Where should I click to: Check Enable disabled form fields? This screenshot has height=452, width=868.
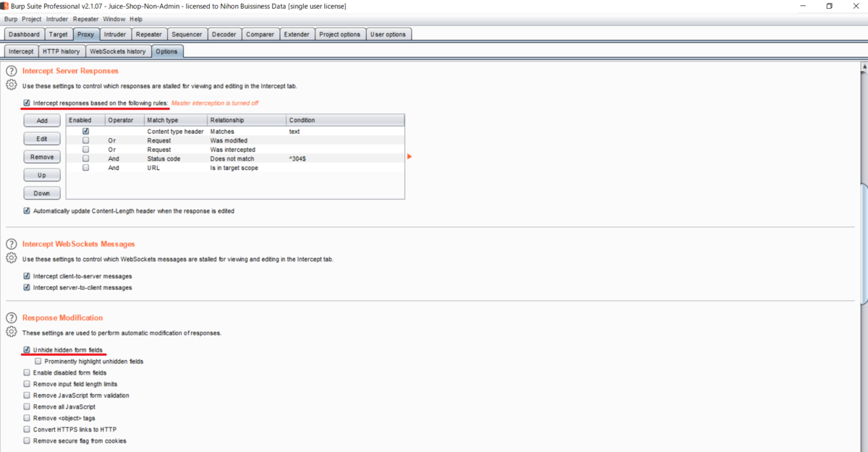coord(27,373)
